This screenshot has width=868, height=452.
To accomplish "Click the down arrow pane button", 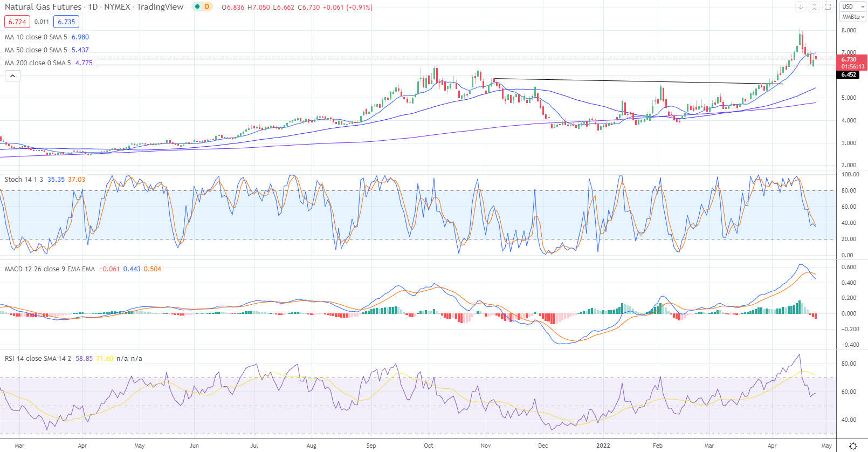I will (801, 7).
